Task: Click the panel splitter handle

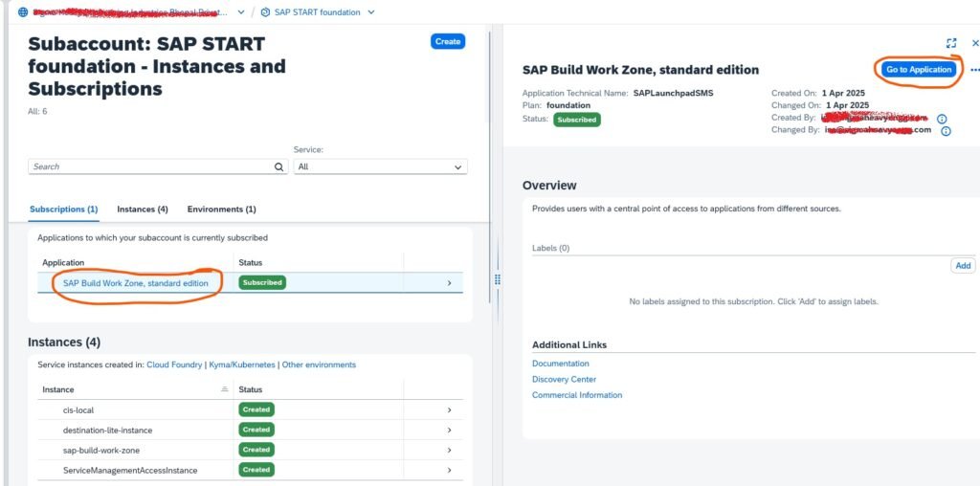Action: point(497,279)
